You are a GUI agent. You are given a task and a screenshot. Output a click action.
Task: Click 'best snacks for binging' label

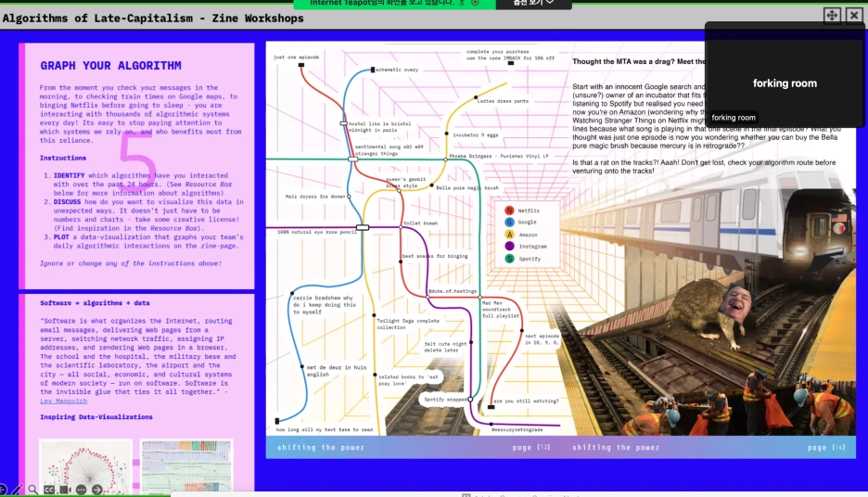click(x=435, y=256)
